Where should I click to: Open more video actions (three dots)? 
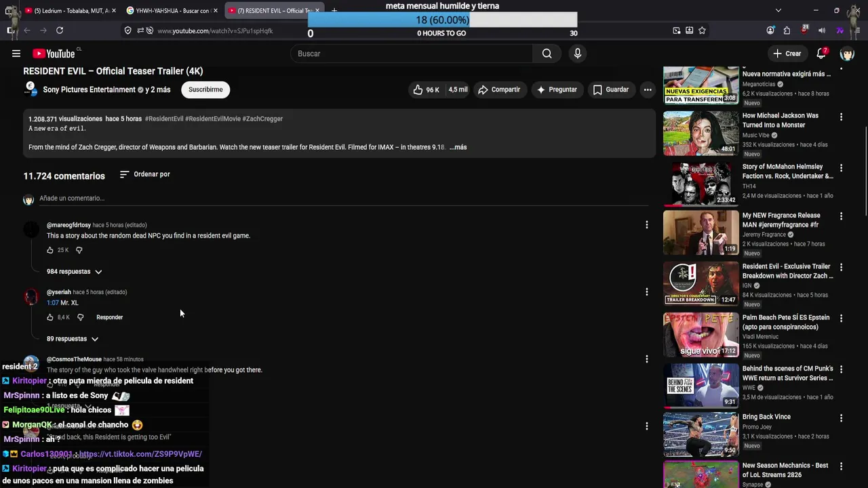(648, 89)
